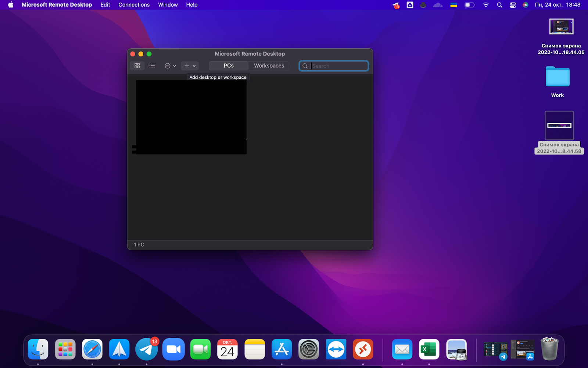Viewport: 588px width, 368px height.
Task: Open App Store from the Dock
Action: tap(282, 349)
